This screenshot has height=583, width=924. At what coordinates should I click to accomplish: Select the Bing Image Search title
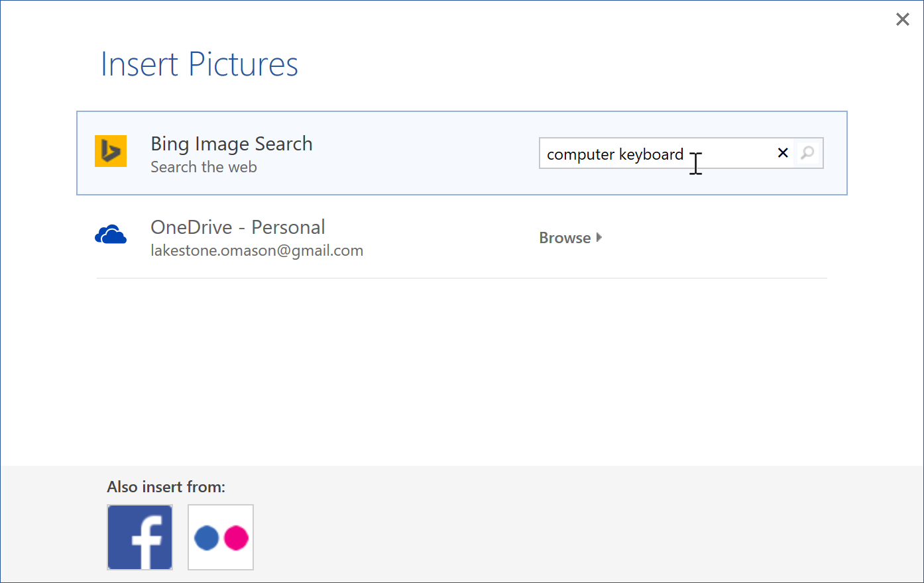[x=231, y=144]
